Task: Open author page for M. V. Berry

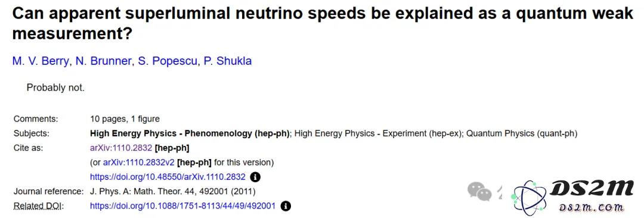Action: point(41,61)
